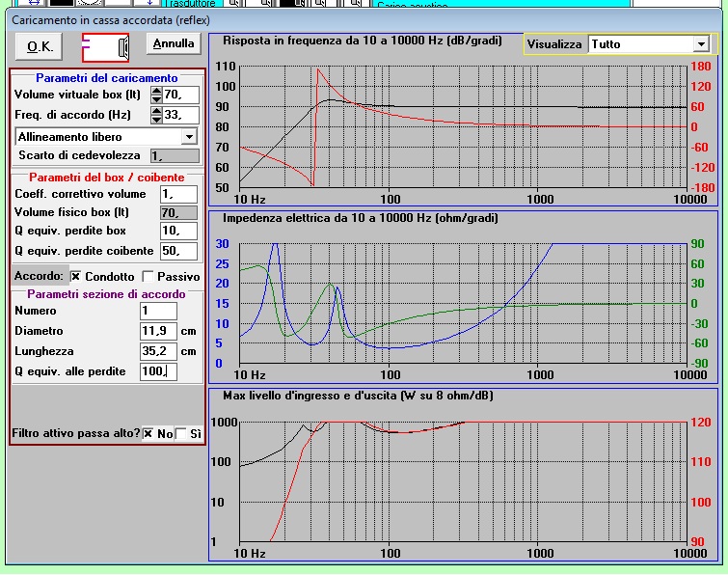Click the reflex box speaker diagram icon

[105, 47]
